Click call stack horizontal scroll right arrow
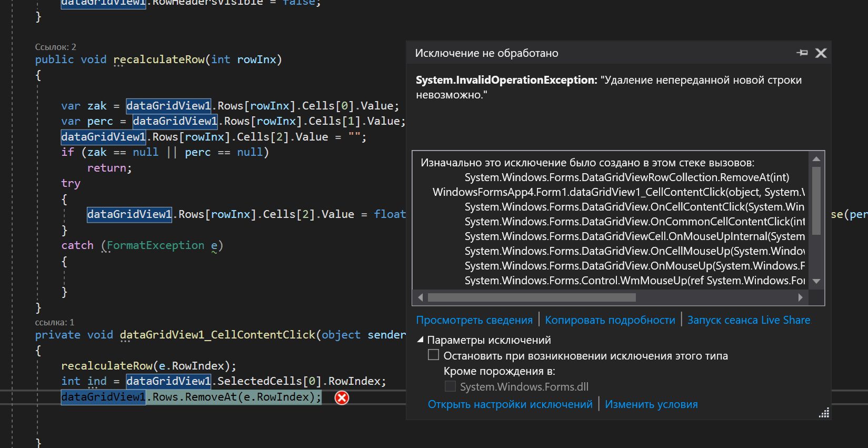 (x=801, y=297)
